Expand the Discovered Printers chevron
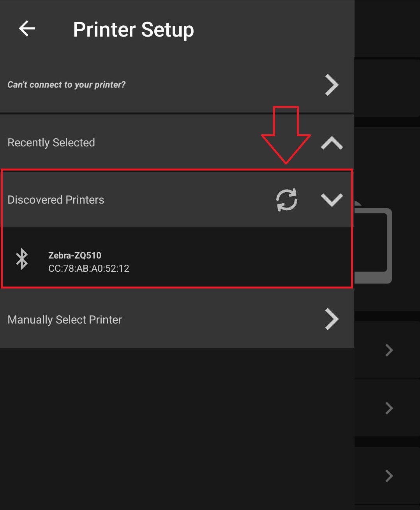This screenshot has width=420, height=510. point(332,200)
